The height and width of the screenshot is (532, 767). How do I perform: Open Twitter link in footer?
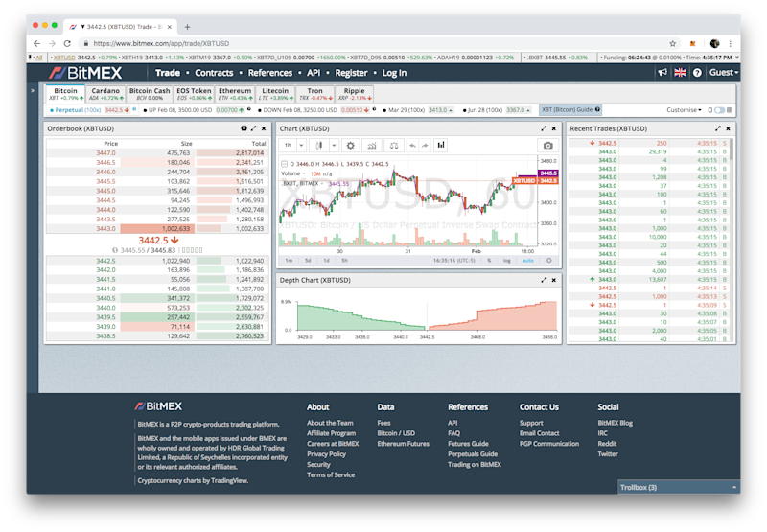[608, 454]
